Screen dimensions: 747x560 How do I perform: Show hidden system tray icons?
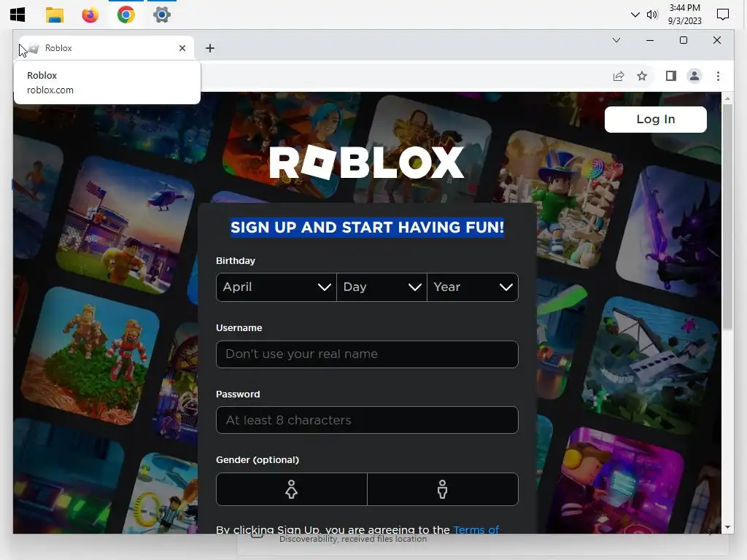click(x=635, y=15)
